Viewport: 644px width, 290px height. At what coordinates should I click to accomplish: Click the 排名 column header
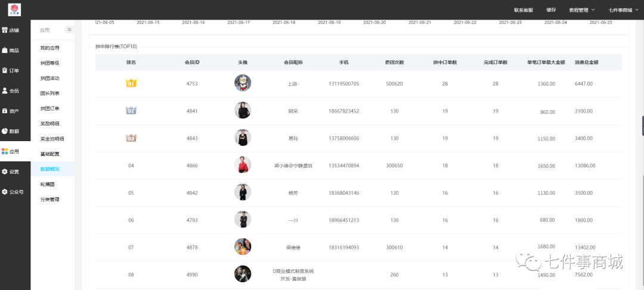click(x=131, y=63)
